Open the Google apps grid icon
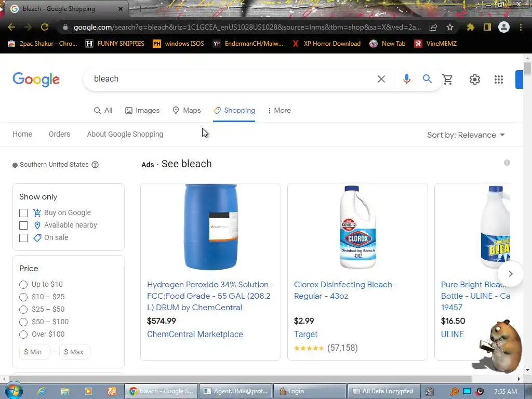532x399 pixels. click(498, 79)
